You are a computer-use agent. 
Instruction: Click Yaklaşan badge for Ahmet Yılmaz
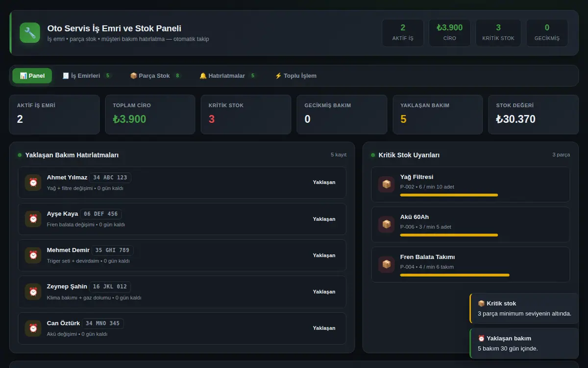pyautogui.click(x=324, y=183)
